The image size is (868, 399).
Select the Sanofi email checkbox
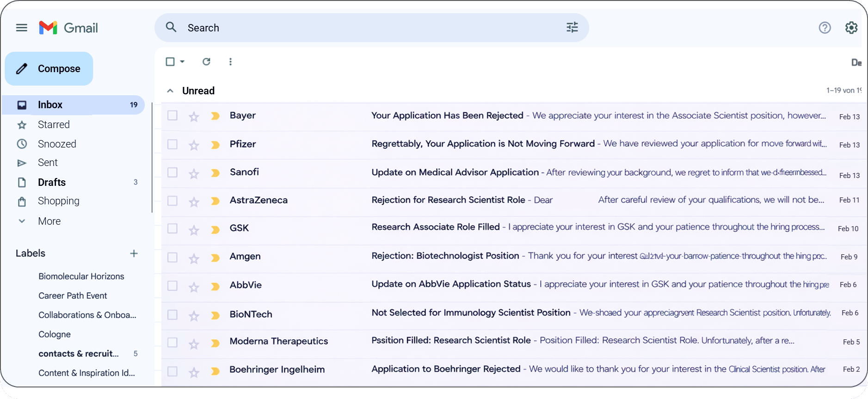(172, 172)
